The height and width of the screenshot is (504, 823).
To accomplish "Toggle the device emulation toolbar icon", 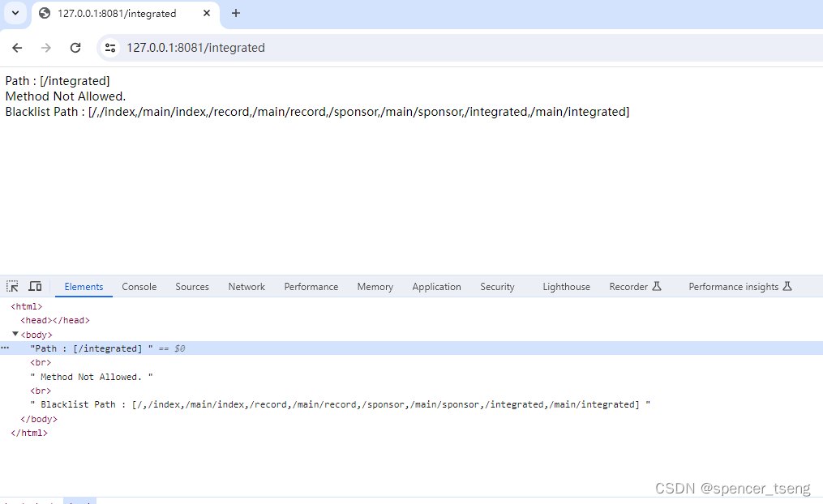I will [34, 286].
